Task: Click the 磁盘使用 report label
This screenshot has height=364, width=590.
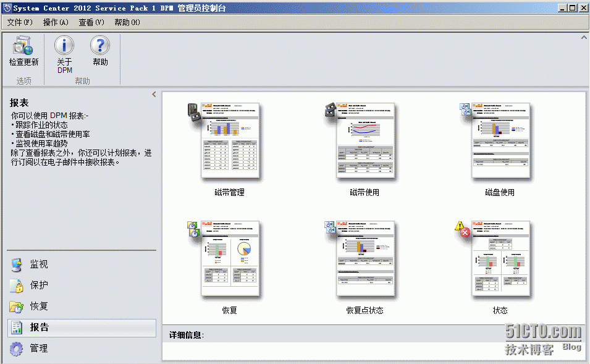Action: [x=500, y=192]
